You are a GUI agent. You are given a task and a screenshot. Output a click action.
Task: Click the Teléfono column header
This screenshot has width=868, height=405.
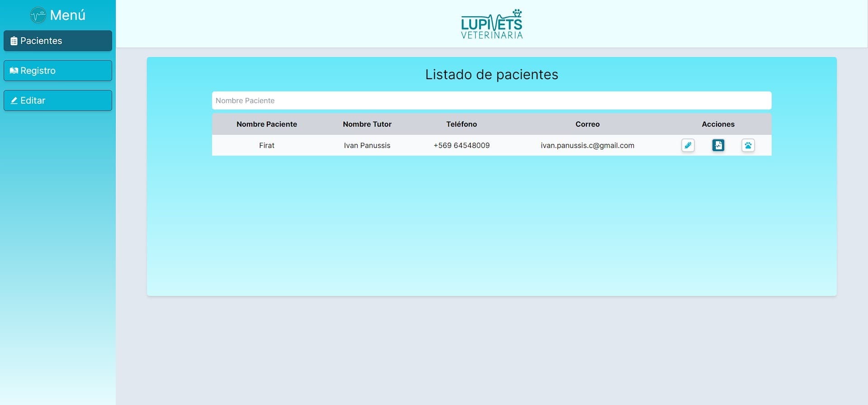pyautogui.click(x=462, y=124)
